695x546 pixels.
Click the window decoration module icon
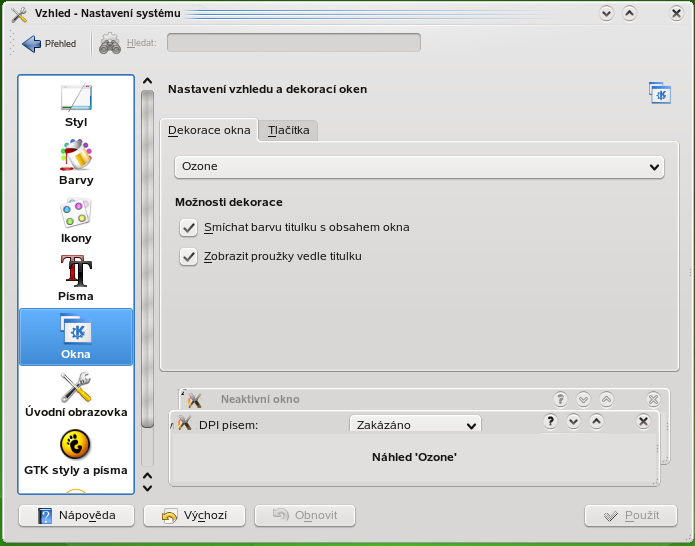click(x=660, y=93)
